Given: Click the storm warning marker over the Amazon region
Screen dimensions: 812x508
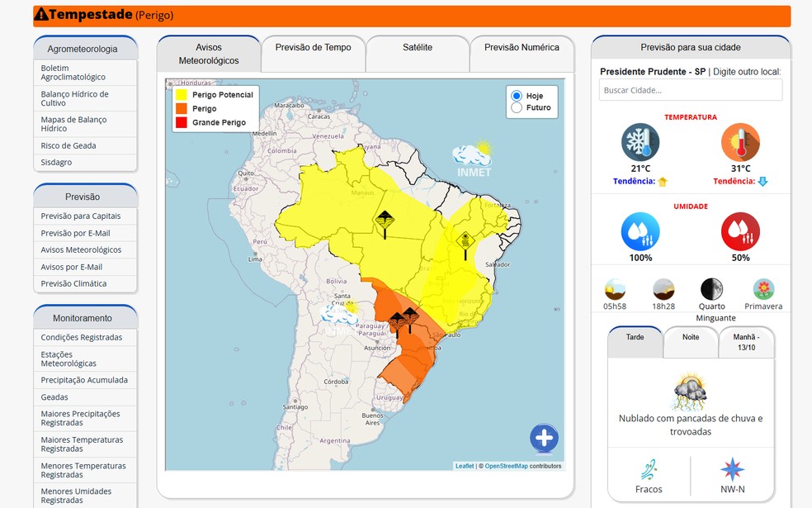Looking at the screenshot, I should click(x=385, y=221).
